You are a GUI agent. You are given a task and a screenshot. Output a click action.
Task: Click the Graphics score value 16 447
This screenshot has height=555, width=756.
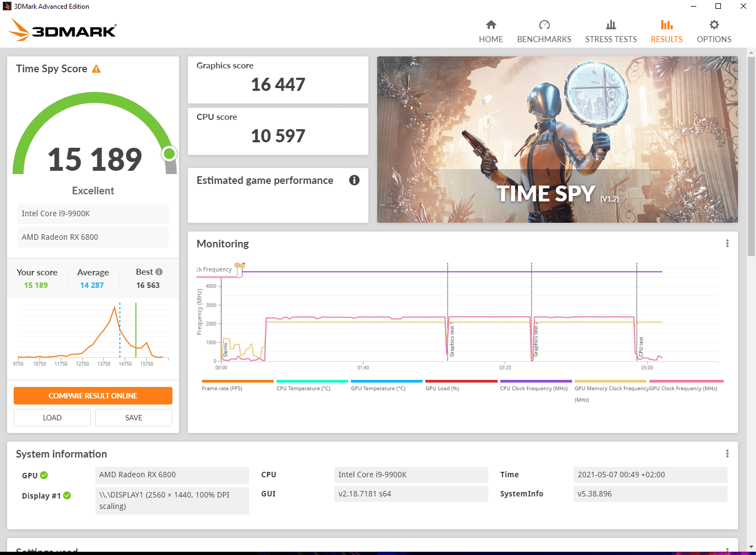(x=278, y=85)
